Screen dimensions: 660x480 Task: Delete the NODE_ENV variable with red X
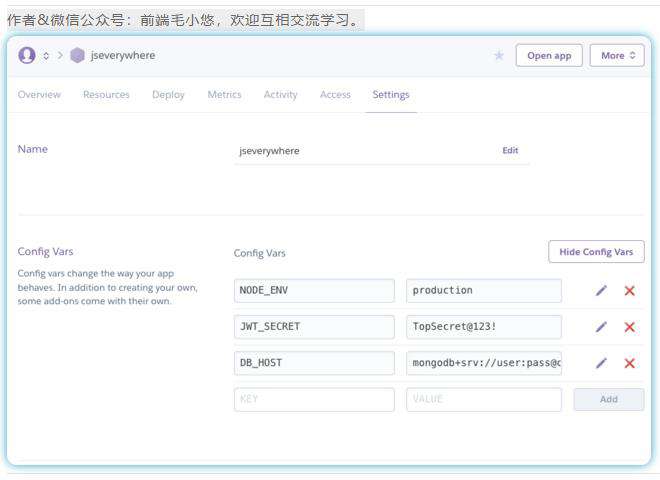pyautogui.click(x=630, y=291)
